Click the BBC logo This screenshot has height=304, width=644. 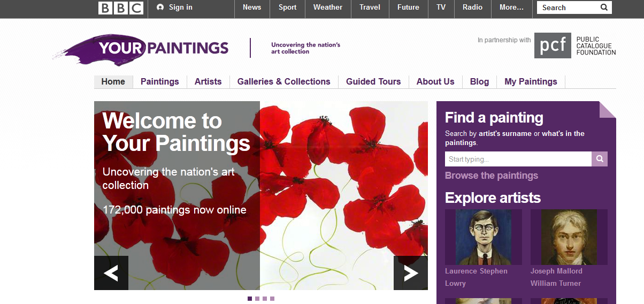(121, 7)
